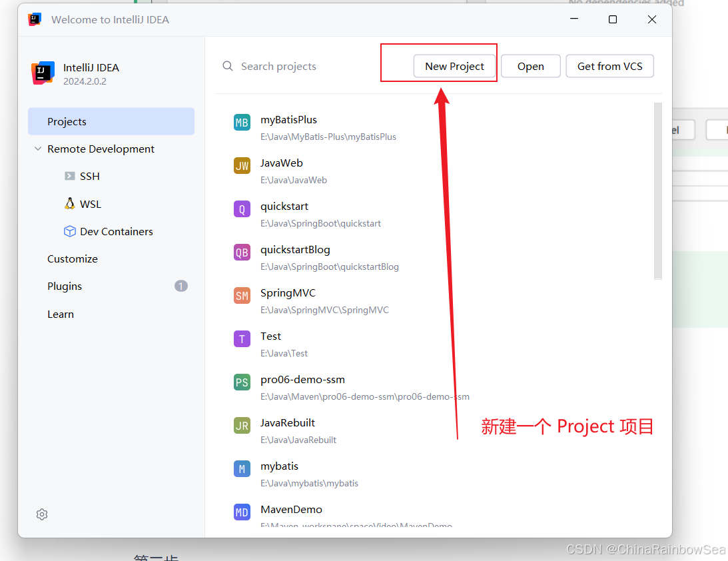
Task: Click the IntelliJ IDEA logo in the sidebar
Action: pyautogui.click(x=43, y=73)
